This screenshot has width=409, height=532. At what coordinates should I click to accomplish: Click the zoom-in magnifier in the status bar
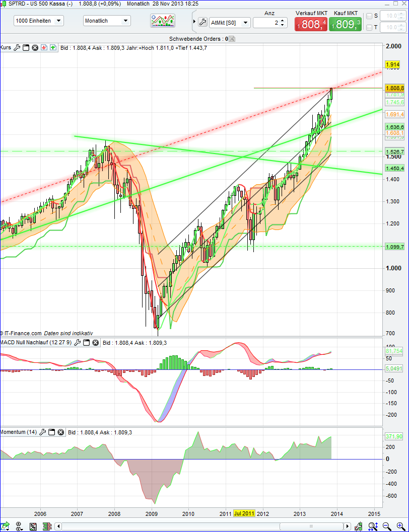point(399,526)
